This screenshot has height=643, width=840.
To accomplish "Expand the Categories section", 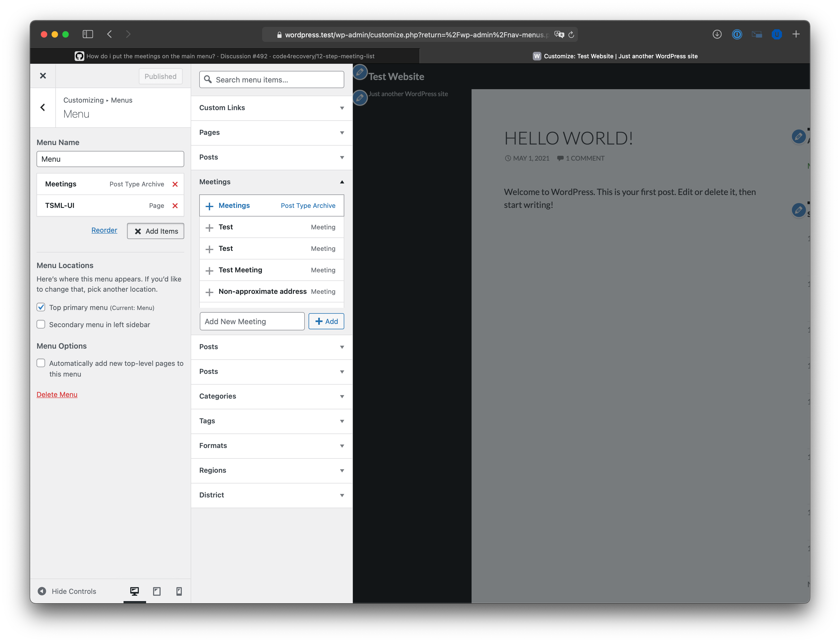I will 271,396.
